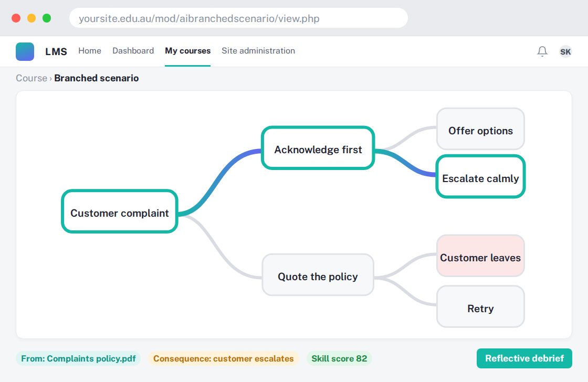The image size is (588, 382).
Task: Open the Complaints policy.pdf source chip
Action: click(78, 358)
